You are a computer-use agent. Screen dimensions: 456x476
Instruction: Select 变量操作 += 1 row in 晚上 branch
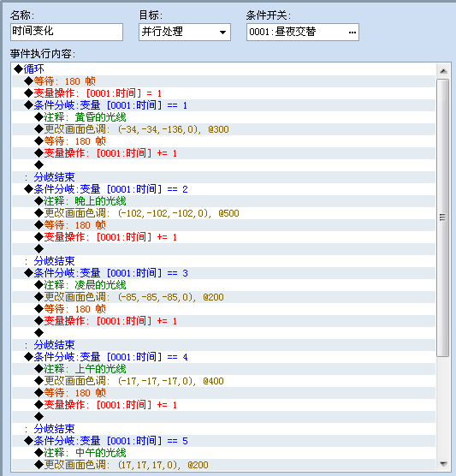(223, 237)
